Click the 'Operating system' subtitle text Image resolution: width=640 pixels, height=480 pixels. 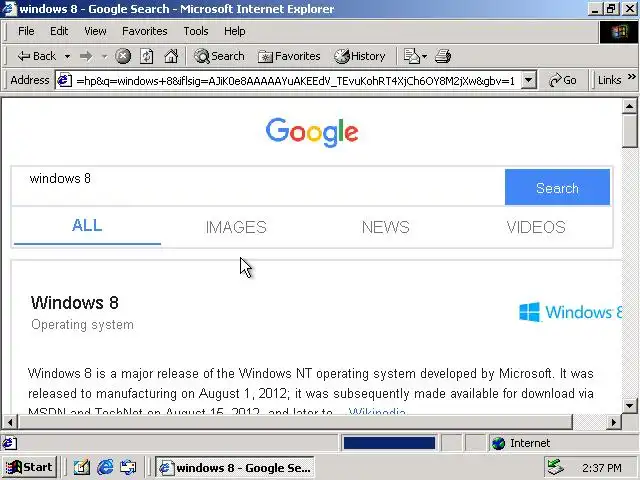point(82,325)
